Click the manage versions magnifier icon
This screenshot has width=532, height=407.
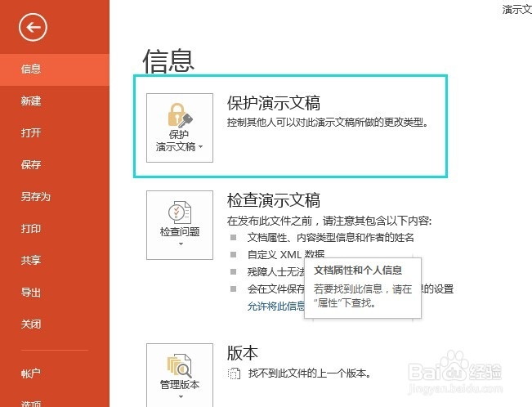[x=180, y=365]
